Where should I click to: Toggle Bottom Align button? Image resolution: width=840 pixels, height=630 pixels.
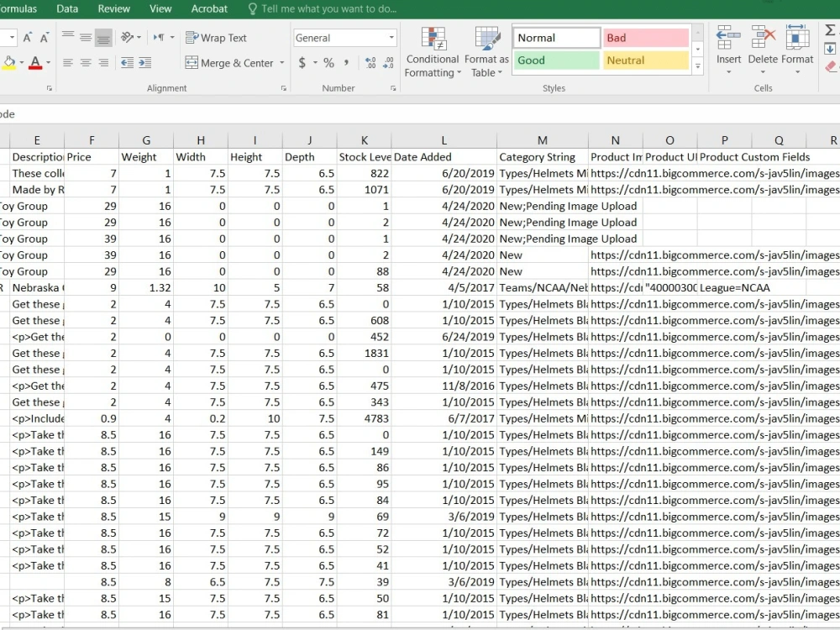pos(103,37)
